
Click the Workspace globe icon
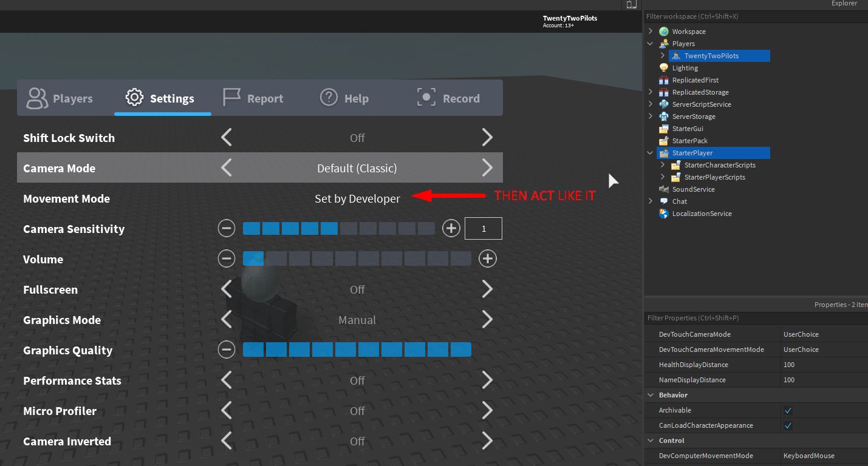point(664,32)
